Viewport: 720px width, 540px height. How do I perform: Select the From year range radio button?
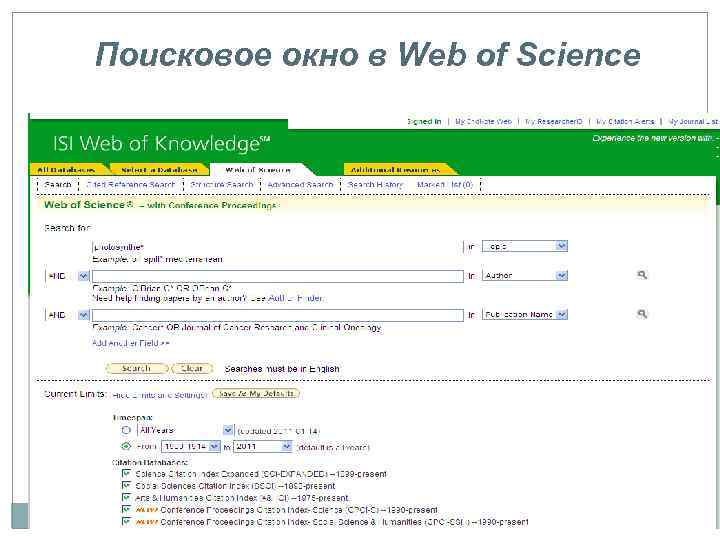coord(126,446)
